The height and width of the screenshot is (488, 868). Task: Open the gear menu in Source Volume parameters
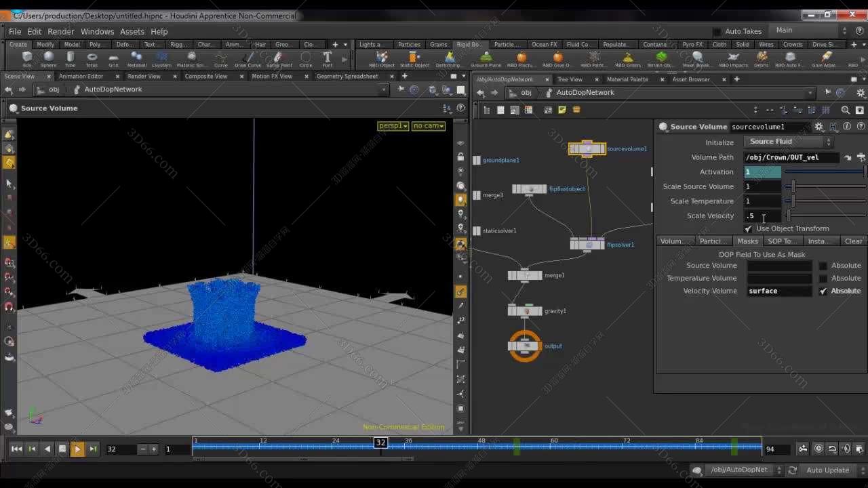pos(819,127)
